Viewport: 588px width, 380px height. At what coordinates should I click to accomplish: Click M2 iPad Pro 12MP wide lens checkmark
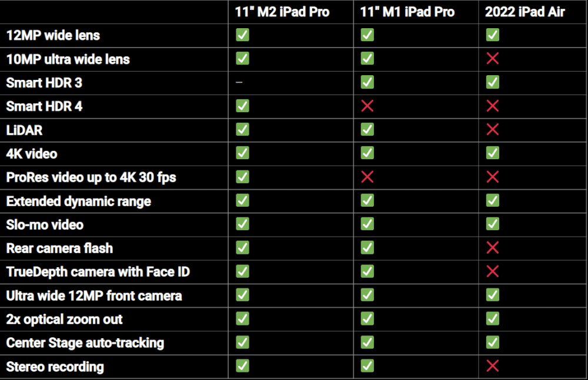coord(242,35)
